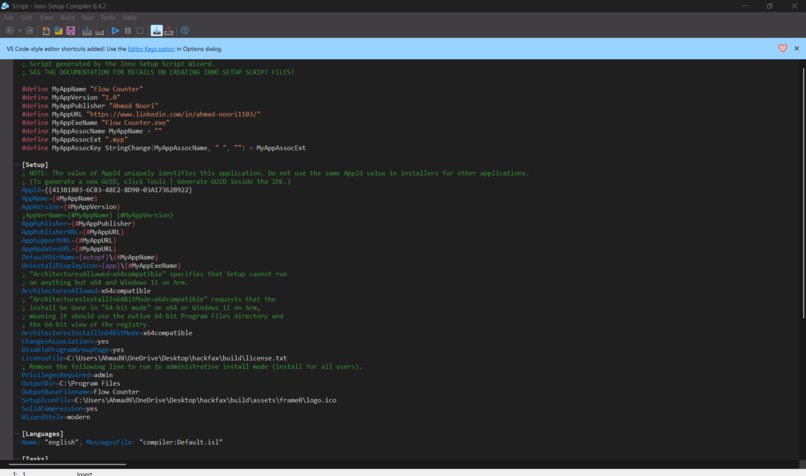Open the Run menu
Viewport: 806px width, 476px height.
(x=88, y=17)
